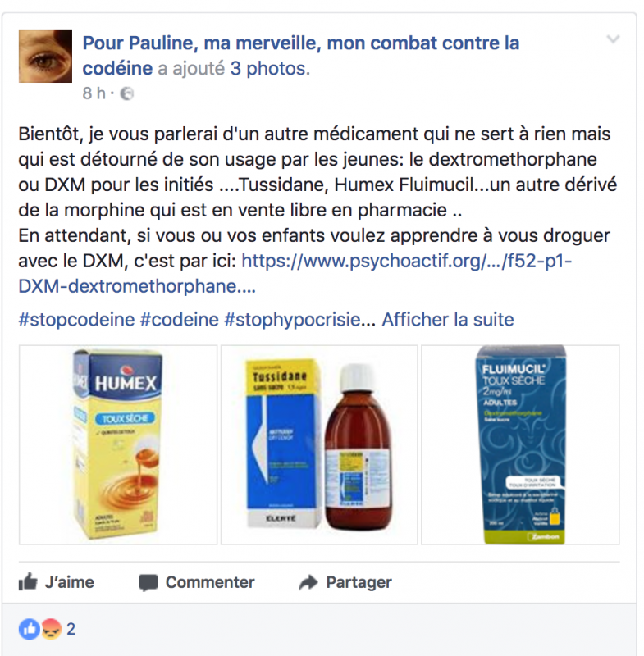Click the #stopcodeine hashtag
The height and width of the screenshot is (656, 644).
pos(76,320)
